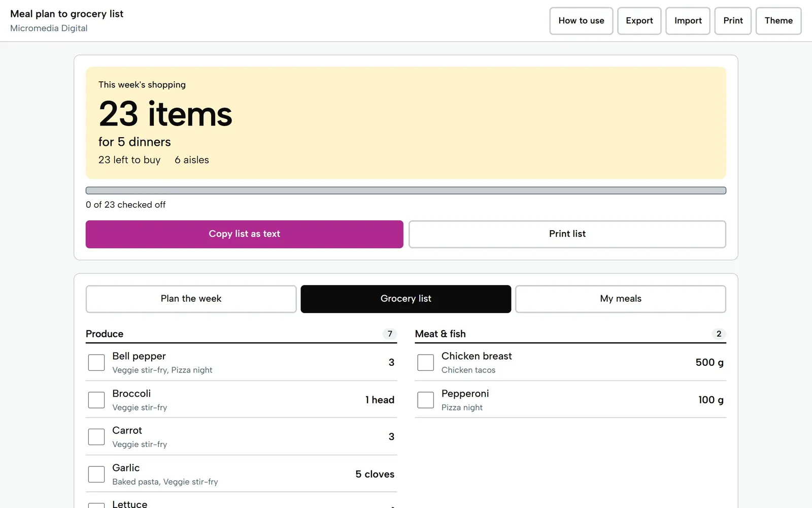Check off Chicken breast

425,363
